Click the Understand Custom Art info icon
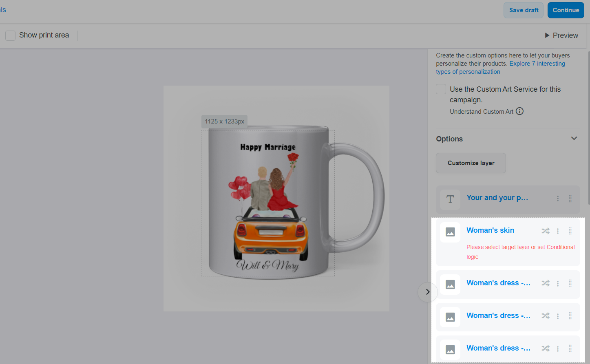The image size is (590, 364). [519, 111]
